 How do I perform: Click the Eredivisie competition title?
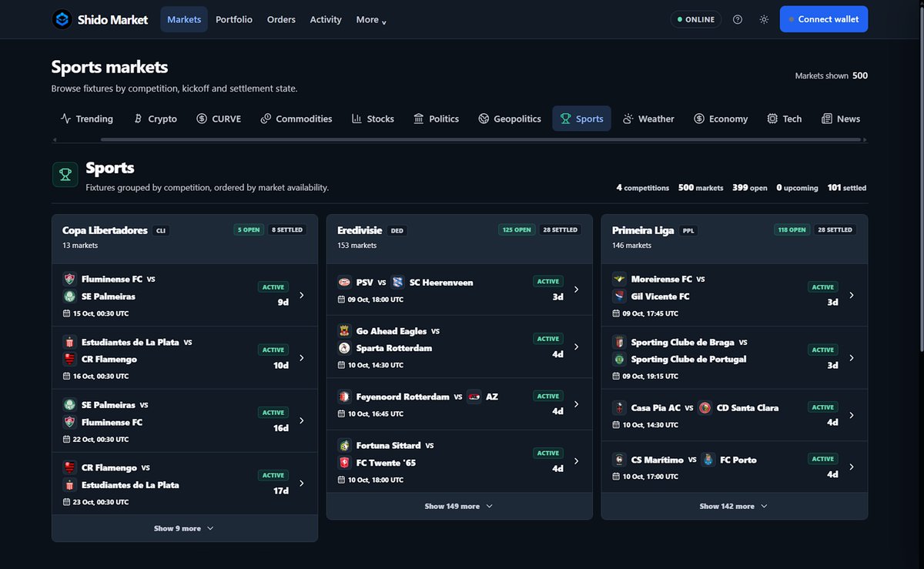[x=360, y=230]
